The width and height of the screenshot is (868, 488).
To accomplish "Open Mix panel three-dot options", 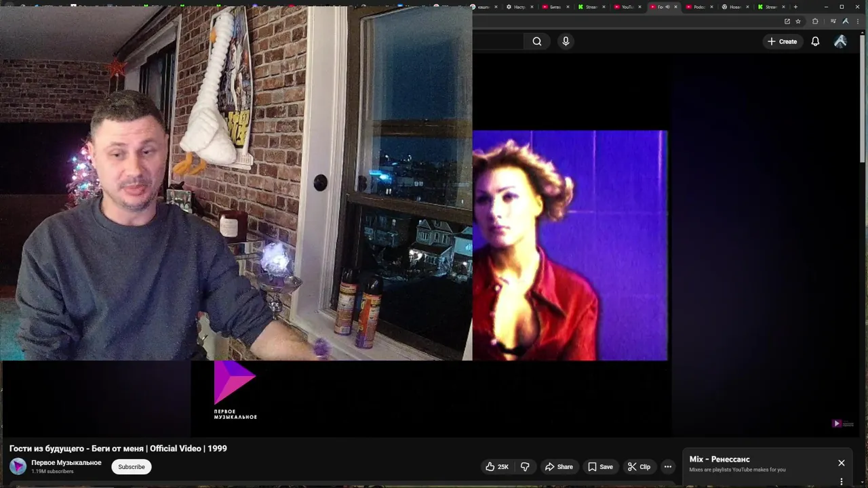I will point(841,482).
